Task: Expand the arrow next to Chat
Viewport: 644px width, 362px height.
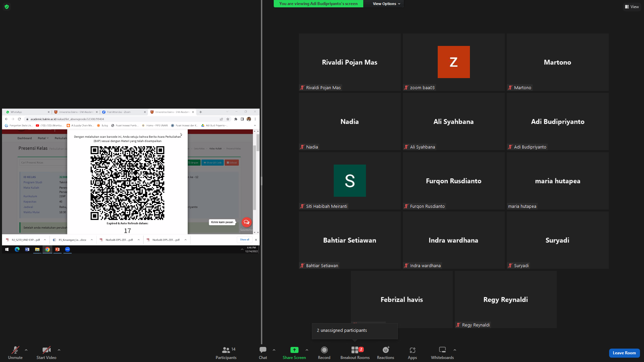Action: [274, 350]
